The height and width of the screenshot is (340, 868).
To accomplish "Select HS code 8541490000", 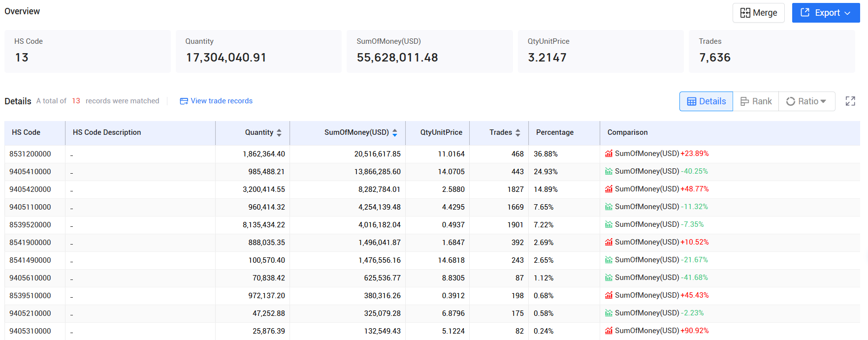I will coord(30,260).
